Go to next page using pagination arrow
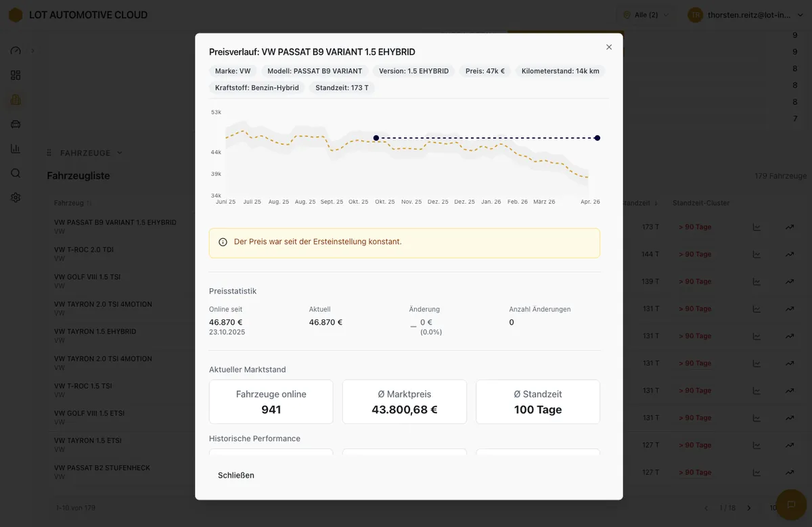The height and width of the screenshot is (527, 812). pos(749,508)
